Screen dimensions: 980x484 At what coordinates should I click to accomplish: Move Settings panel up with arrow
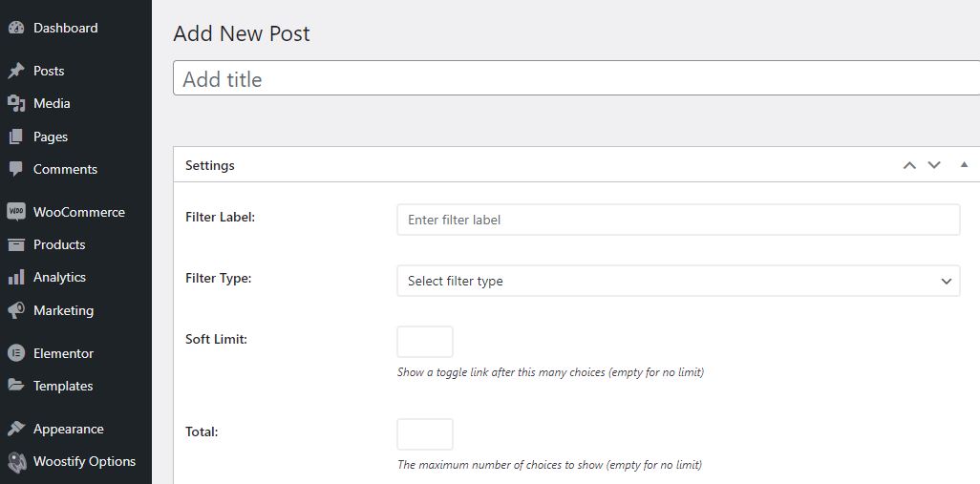click(x=909, y=165)
